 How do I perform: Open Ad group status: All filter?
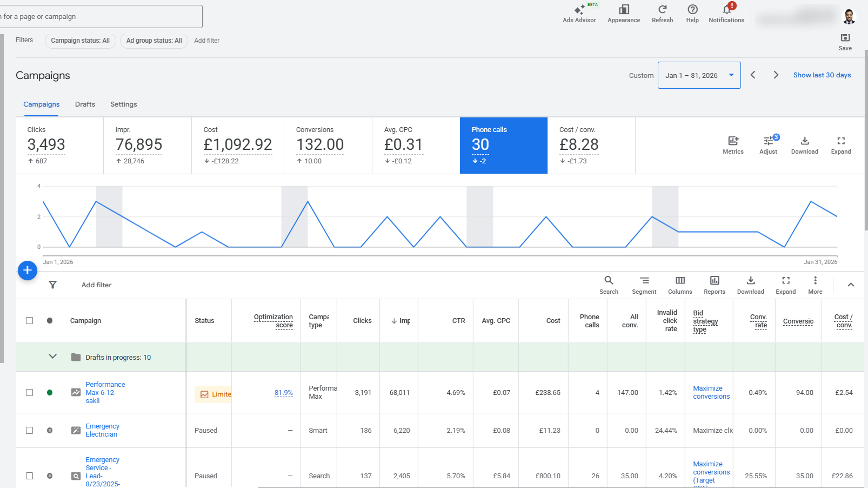point(154,41)
